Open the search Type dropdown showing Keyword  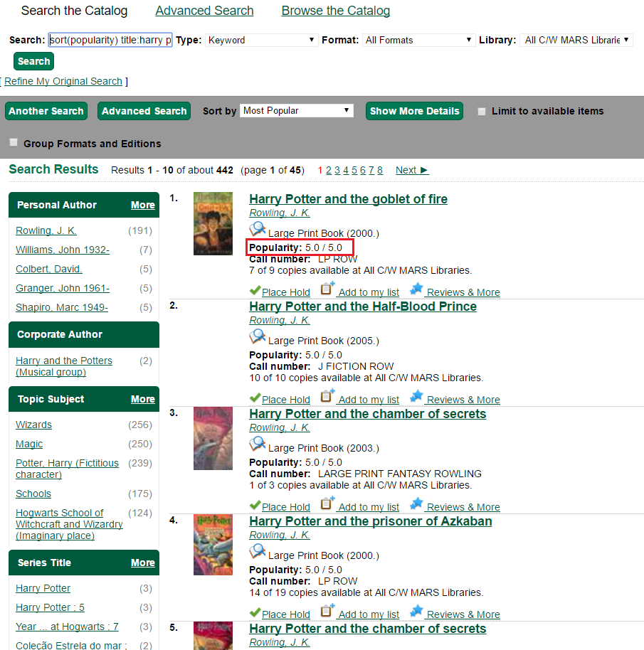(x=261, y=41)
